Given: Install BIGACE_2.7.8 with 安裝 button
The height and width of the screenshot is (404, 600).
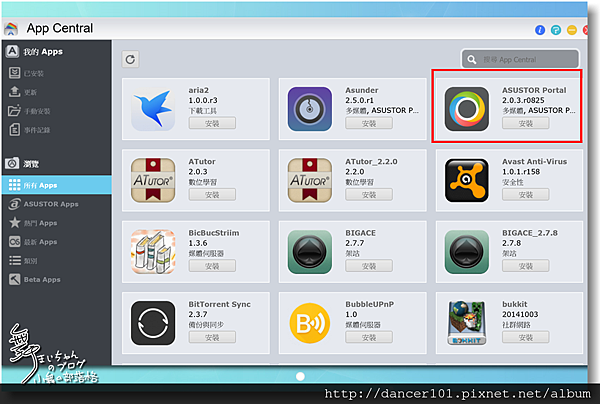Looking at the screenshot, I should click(526, 266).
